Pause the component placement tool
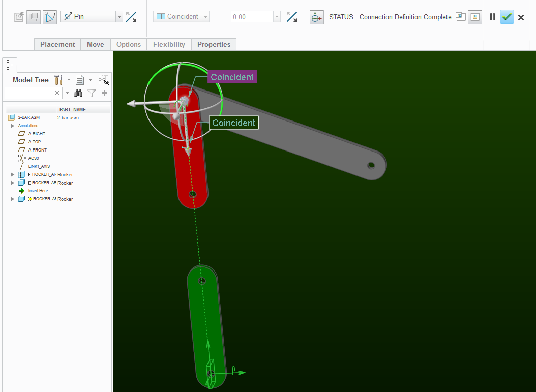The width and height of the screenshot is (536, 392). pos(493,17)
